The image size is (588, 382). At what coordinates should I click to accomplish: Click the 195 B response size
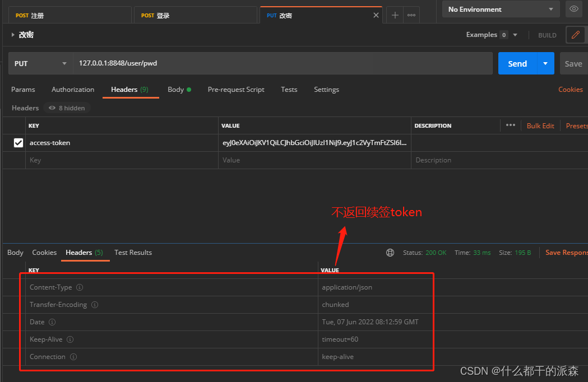click(x=523, y=253)
